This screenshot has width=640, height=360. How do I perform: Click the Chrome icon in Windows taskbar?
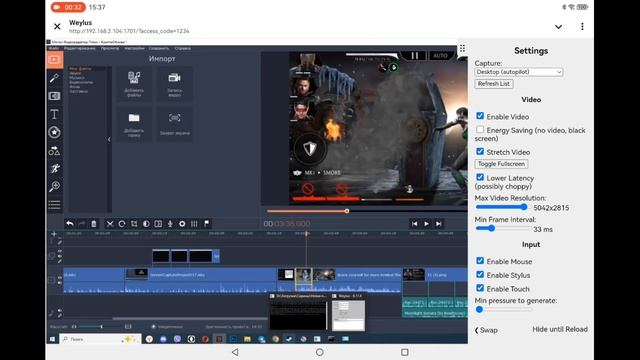(276, 339)
